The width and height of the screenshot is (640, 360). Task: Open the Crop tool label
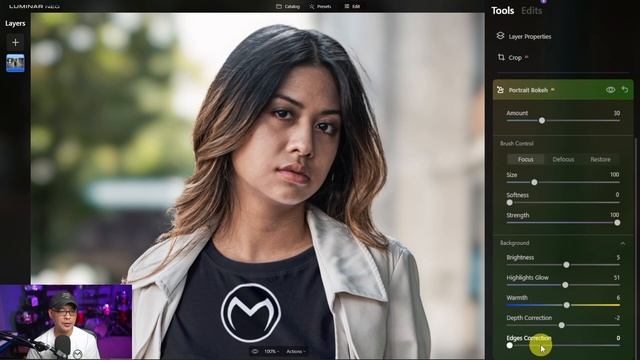click(515, 58)
